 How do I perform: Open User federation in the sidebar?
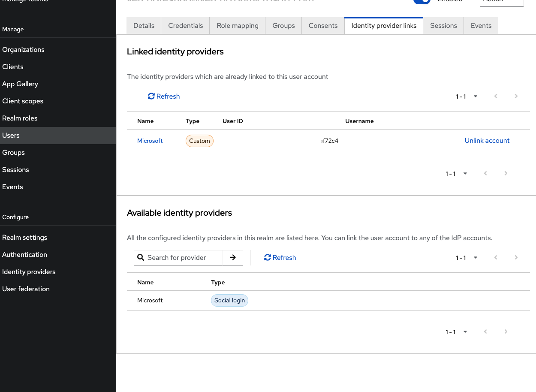tap(58, 289)
